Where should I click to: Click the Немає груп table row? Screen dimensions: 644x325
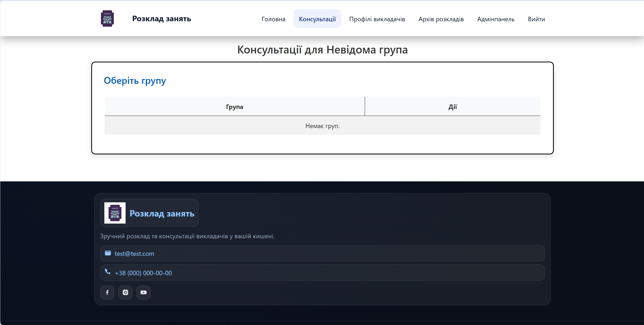pos(322,126)
